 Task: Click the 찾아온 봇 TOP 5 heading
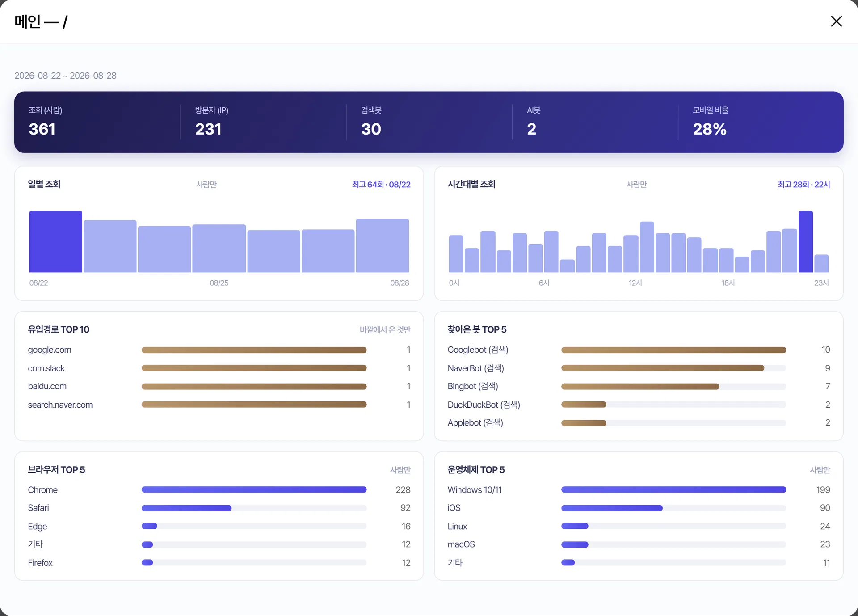click(477, 329)
